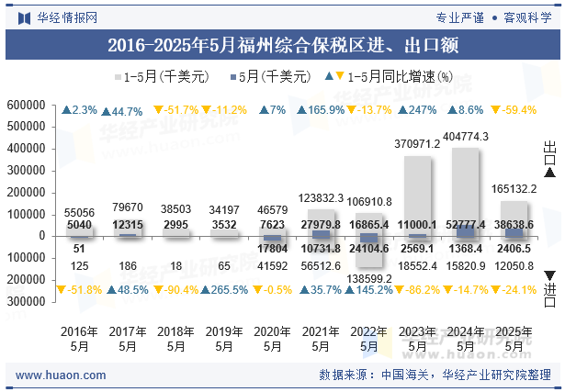The image size is (565, 392).
Task: Select the 165132.2 data label
Action: 514,189
